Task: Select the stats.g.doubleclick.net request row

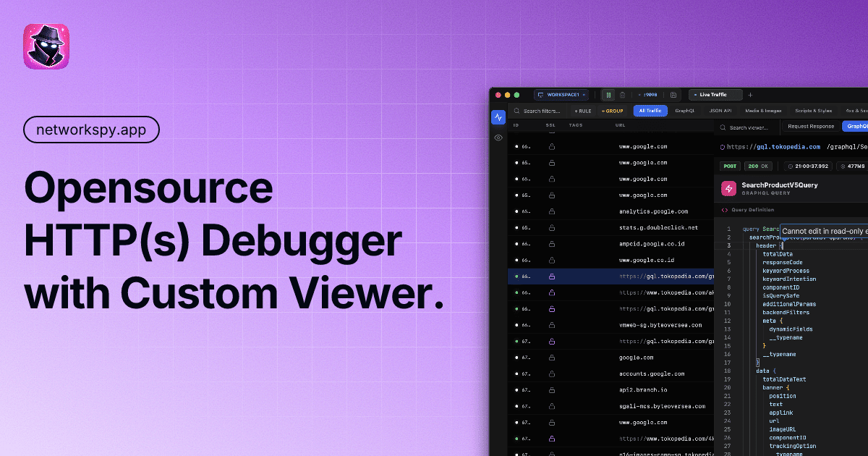Action: pyautogui.click(x=611, y=227)
